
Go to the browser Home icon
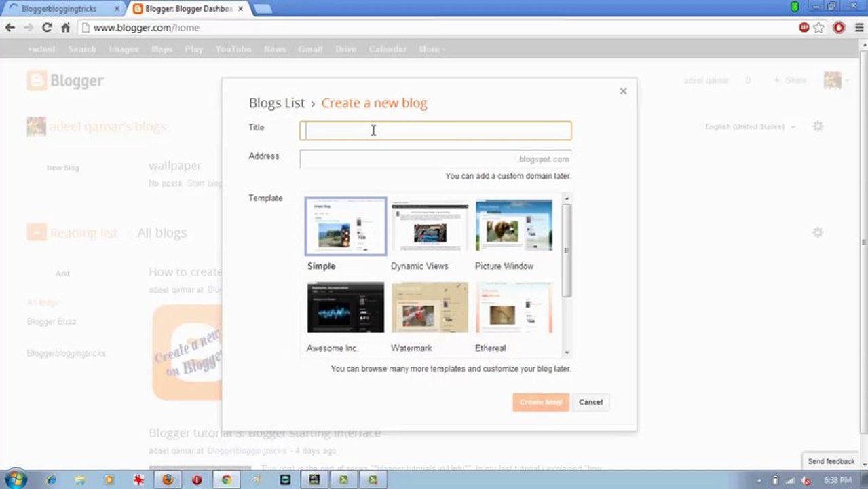65,28
